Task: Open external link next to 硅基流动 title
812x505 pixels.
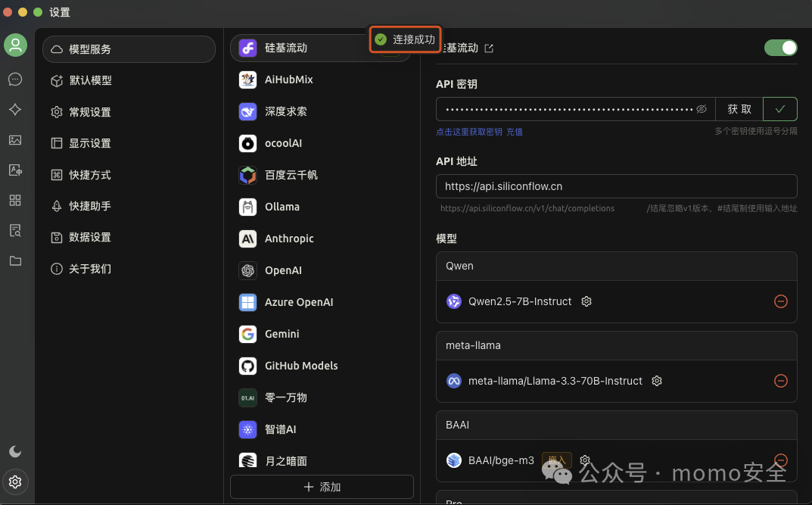Action: [489, 48]
